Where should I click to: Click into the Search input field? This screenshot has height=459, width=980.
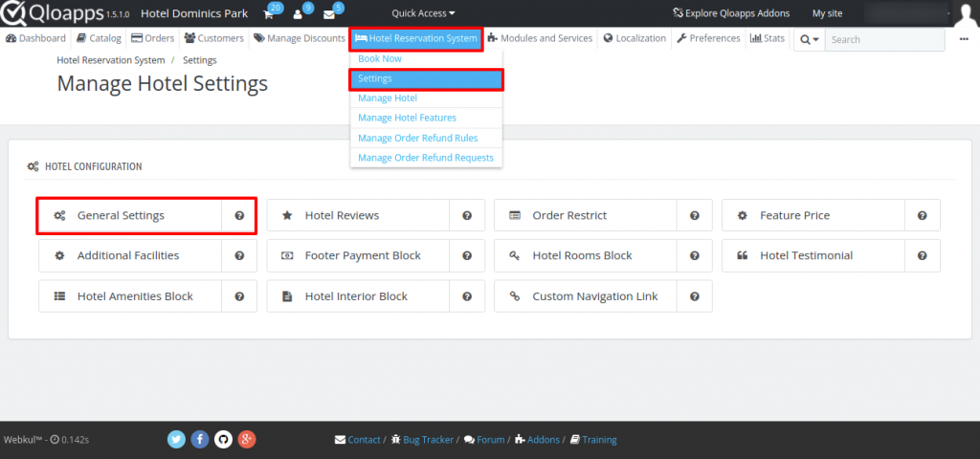[x=885, y=39]
